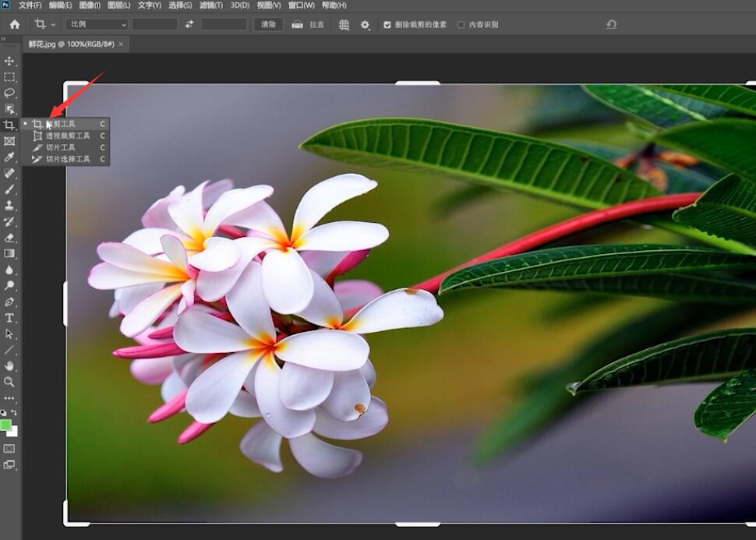The width and height of the screenshot is (756, 540).
Task: Open the 选择(S) menu
Action: (180, 5)
